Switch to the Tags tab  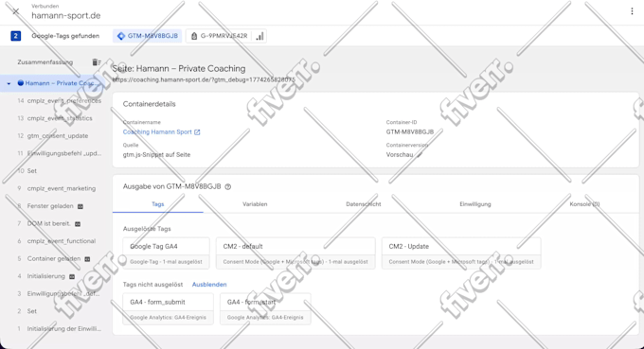(x=158, y=204)
